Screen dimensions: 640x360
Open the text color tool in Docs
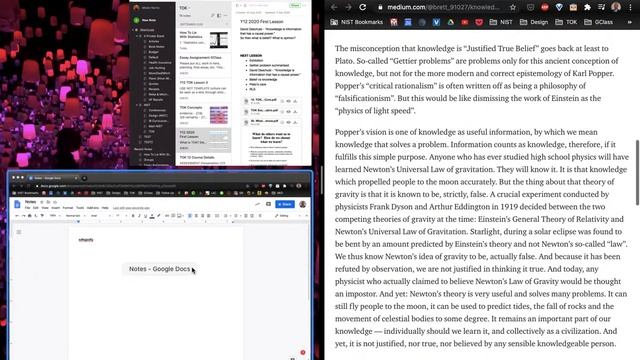point(152,216)
